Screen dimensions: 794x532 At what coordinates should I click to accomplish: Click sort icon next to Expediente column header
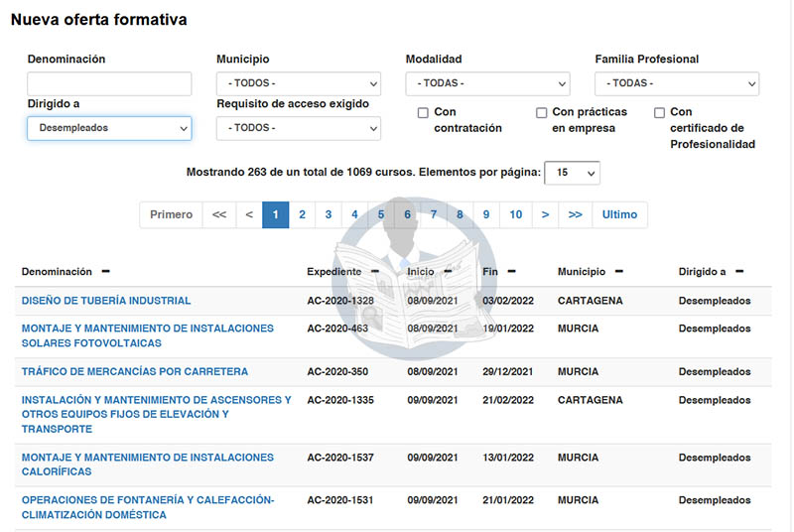(375, 272)
